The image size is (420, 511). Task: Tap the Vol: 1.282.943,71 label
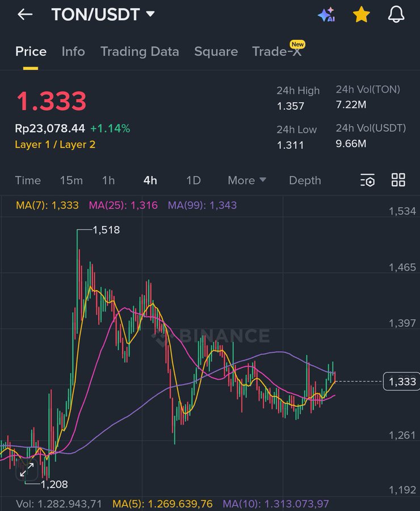pyautogui.click(x=59, y=504)
